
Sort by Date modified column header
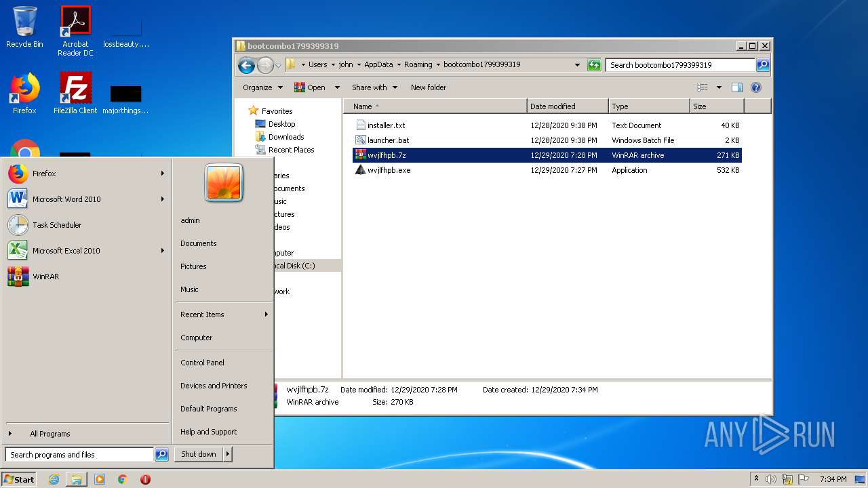[x=568, y=106]
